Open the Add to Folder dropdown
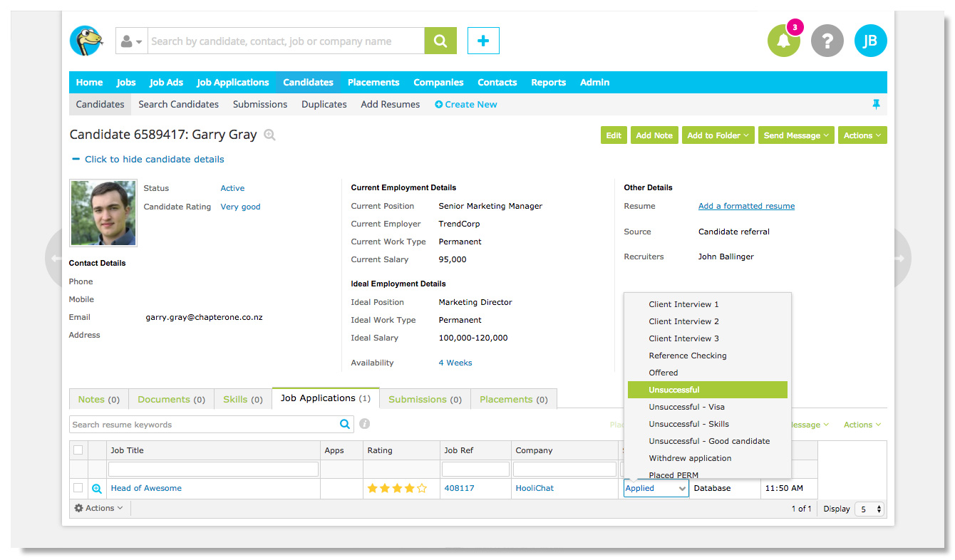955x560 pixels. point(718,135)
